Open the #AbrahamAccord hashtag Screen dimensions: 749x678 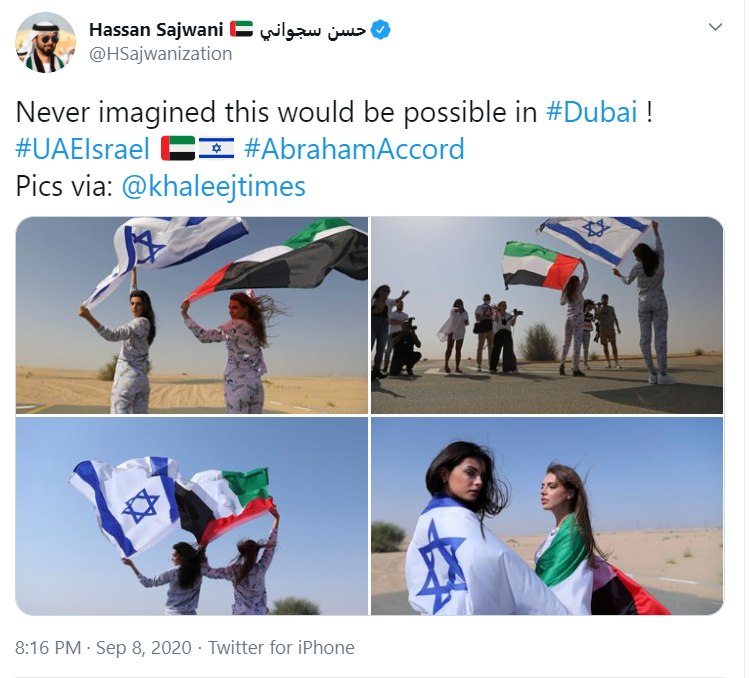pos(354,149)
